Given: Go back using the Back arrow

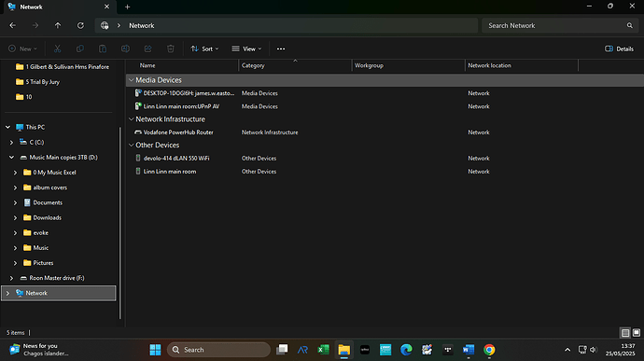Looking at the screenshot, I should (13, 25).
